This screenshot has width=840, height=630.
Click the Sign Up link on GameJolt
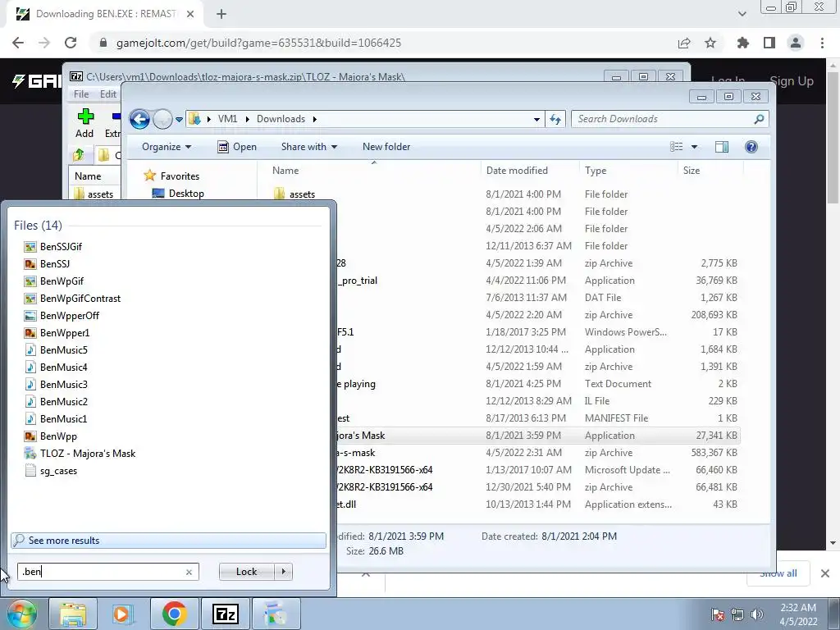(x=792, y=81)
